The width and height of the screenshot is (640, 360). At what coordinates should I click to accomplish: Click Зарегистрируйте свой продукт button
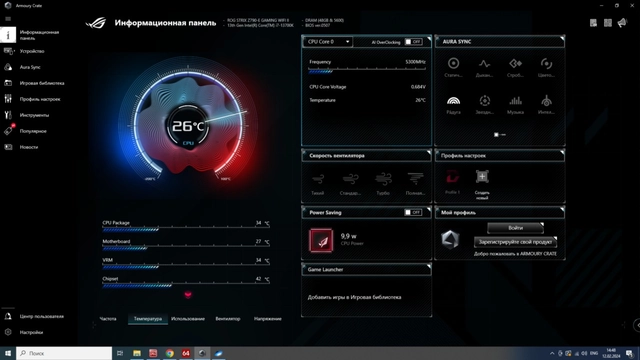(516, 242)
